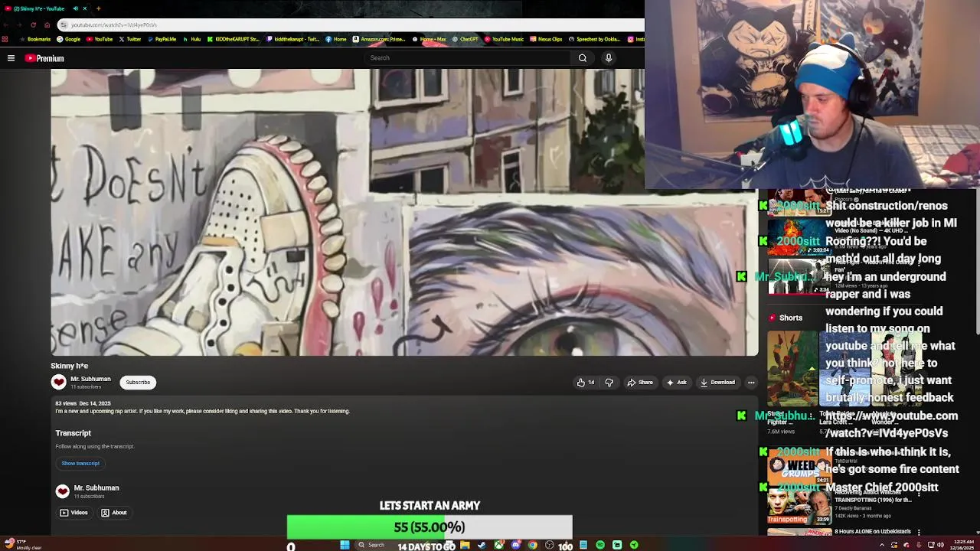Open Mr. Subhuman About button
The image size is (980, 551).
click(x=114, y=513)
